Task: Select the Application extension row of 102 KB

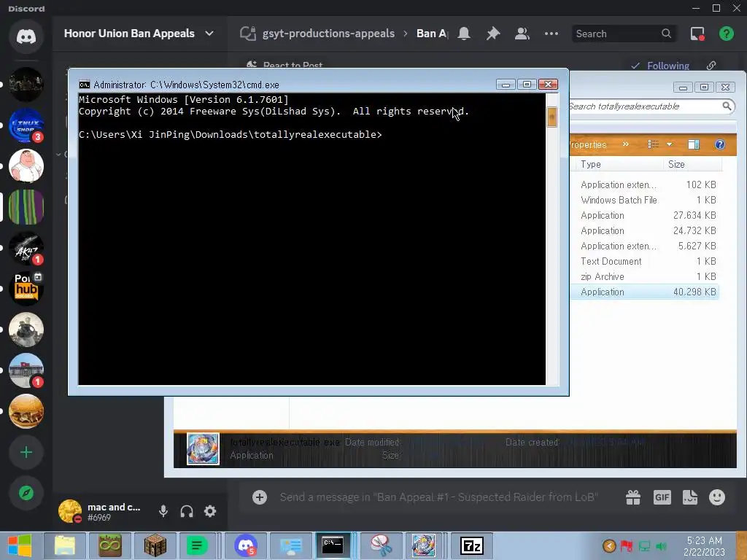Action: [645, 184]
